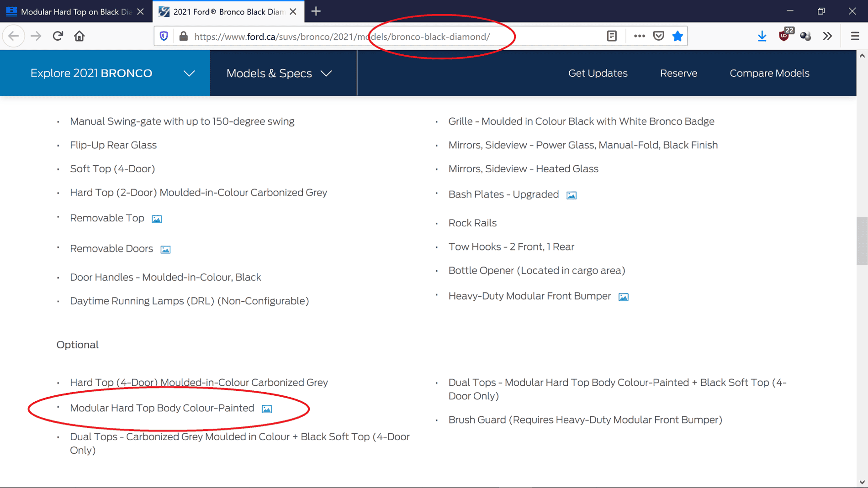Open the Reserve link
Viewport: 868px width, 488px height.
[678, 73]
